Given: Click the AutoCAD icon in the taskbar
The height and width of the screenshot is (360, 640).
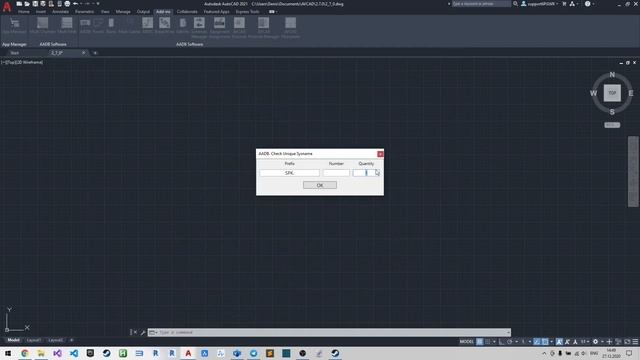Looking at the screenshot, I should tap(188, 353).
